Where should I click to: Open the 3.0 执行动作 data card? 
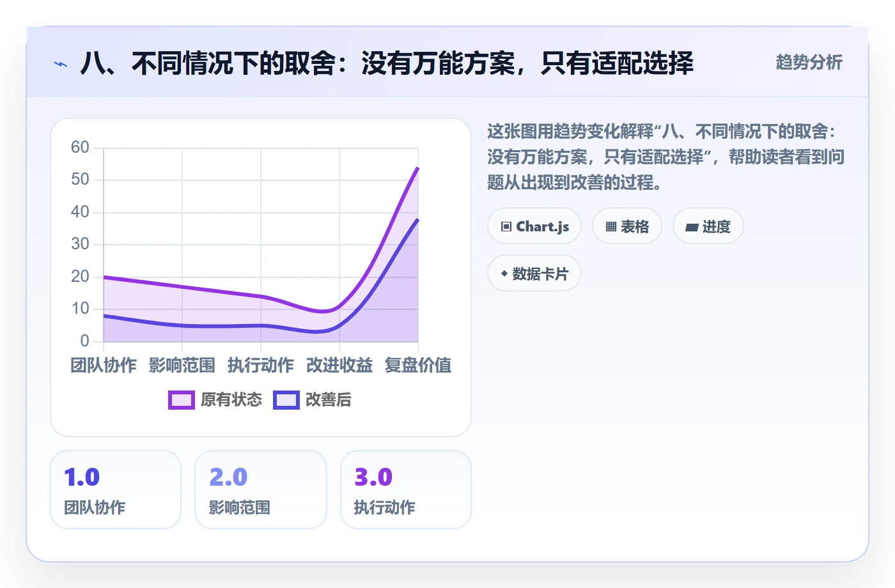(406, 490)
